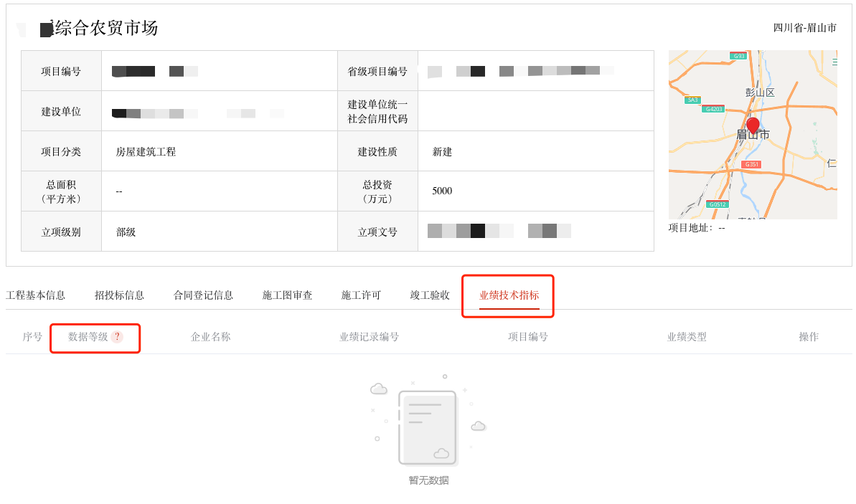Click the 序号 column header
856x504 pixels.
click(32, 336)
